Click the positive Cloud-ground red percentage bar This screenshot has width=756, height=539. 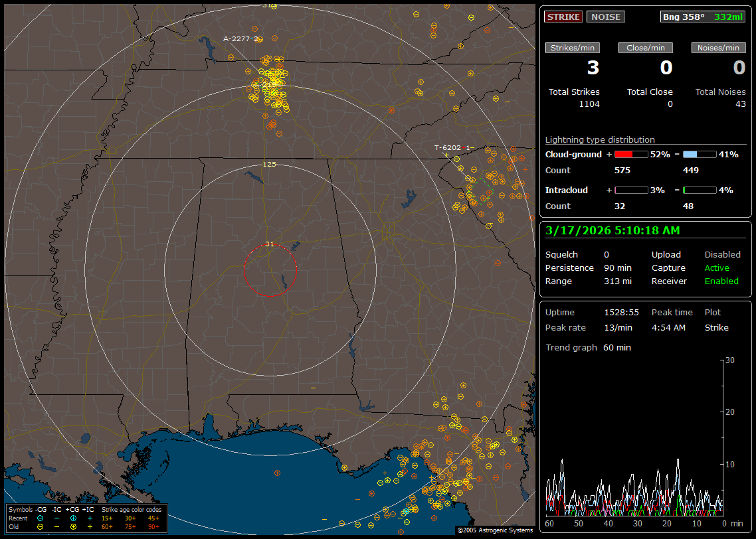(x=630, y=154)
